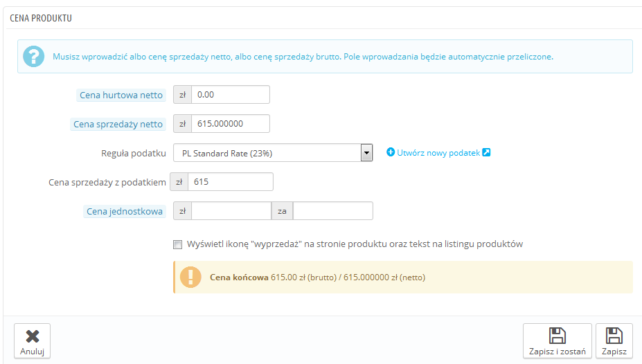This screenshot has height=364, width=642.
Task: Click the floppy disk icon for Zapisz
Action: [614, 336]
